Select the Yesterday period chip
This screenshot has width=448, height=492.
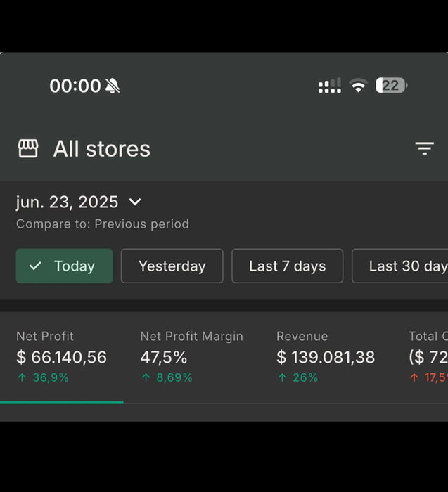click(172, 266)
